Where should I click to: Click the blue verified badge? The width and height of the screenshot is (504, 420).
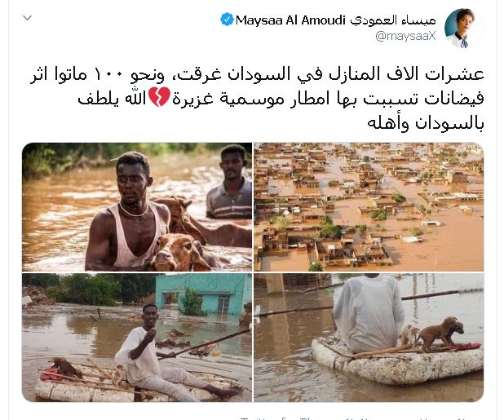click(227, 20)
